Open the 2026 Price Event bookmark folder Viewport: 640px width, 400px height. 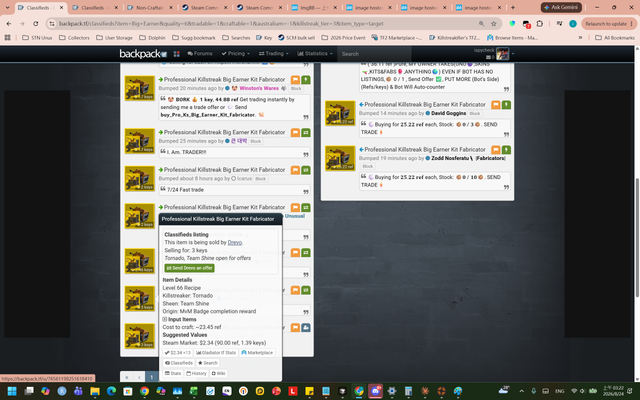[343, 38]
